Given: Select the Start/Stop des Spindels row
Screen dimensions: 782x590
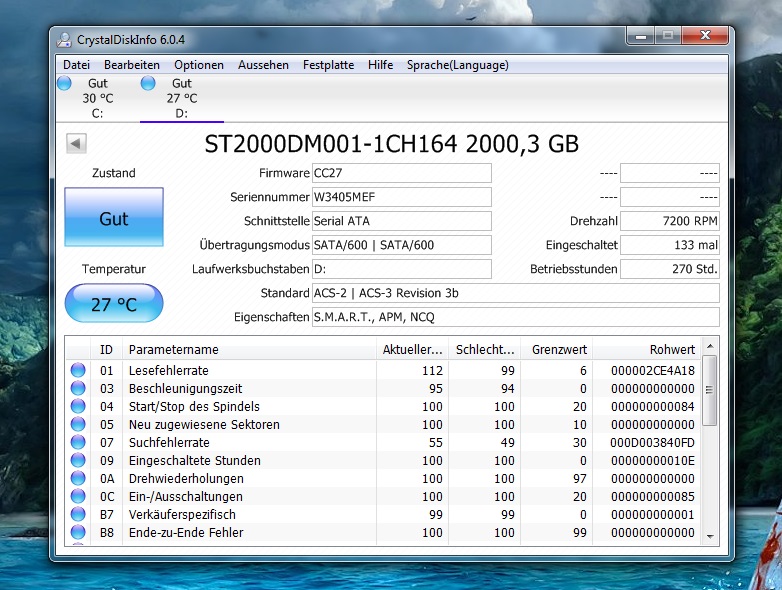Looking at the screenshot, I should tap(383, 406).
